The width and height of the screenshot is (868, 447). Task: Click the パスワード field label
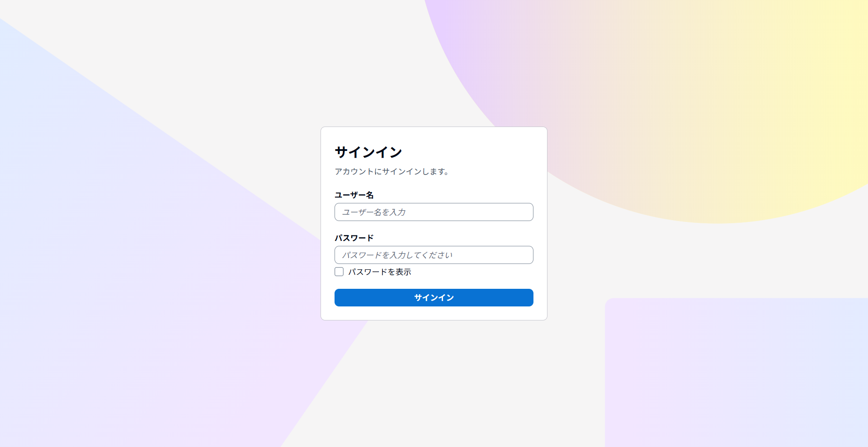[354, 238]
